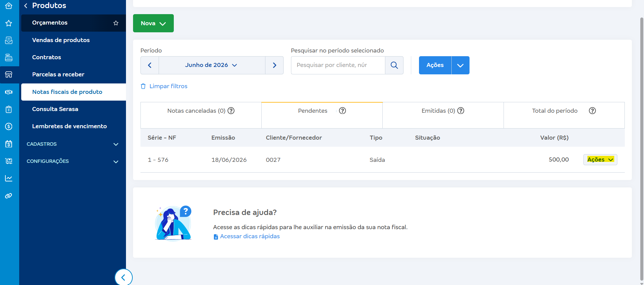Click Limpar filtros link
The height and width of the screenshot is (285, 644).
click(x=164, y=86)
